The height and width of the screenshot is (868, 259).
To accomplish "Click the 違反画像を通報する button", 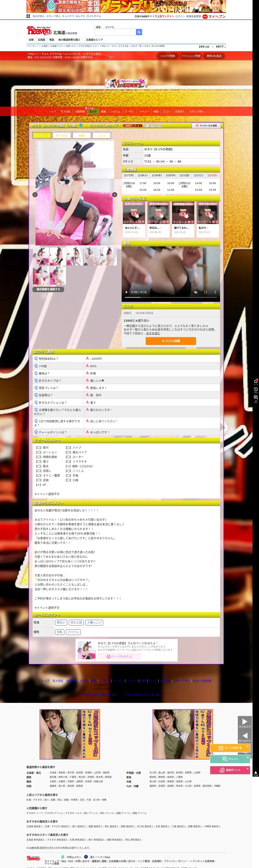I will click(48, 289).
